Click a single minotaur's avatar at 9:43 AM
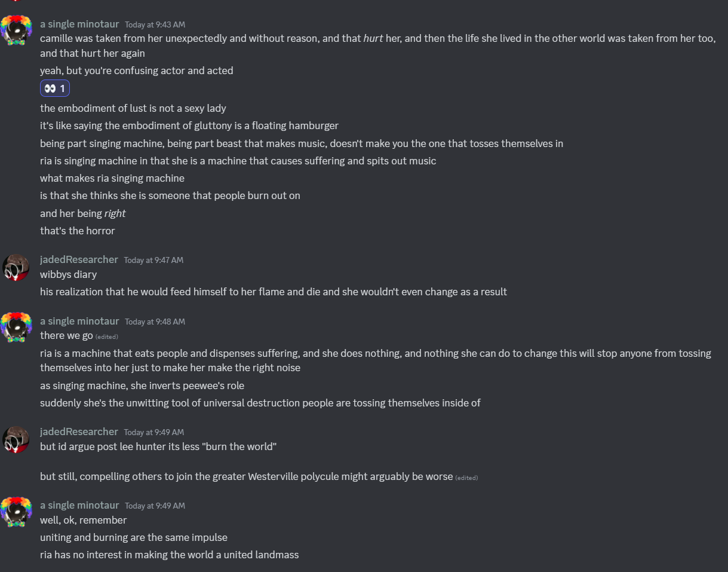The image size is (728, 572). (x=16, y=30)
